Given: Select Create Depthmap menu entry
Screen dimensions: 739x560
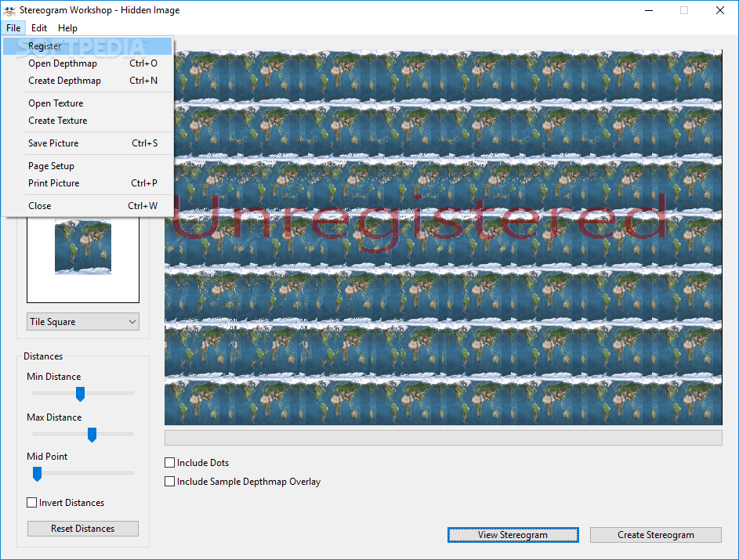Looking at the screenshot, I should pos(88,81).
